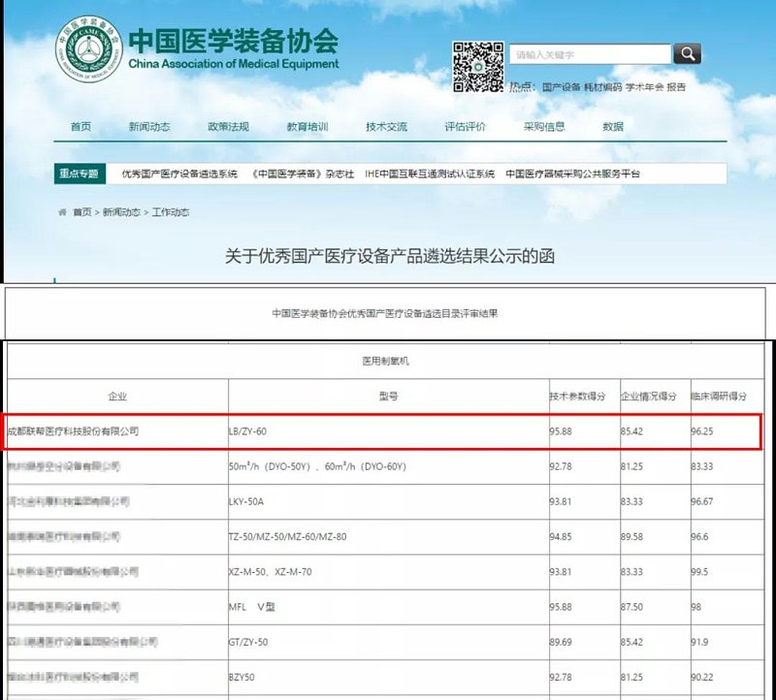This screenshot has height=700, width=776.
Task: Select the 89.69 technical score cell
Action: coord(585,642)
